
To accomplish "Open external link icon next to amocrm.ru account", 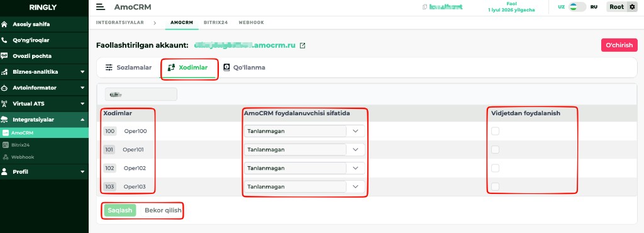I will (x=303, y=45).
